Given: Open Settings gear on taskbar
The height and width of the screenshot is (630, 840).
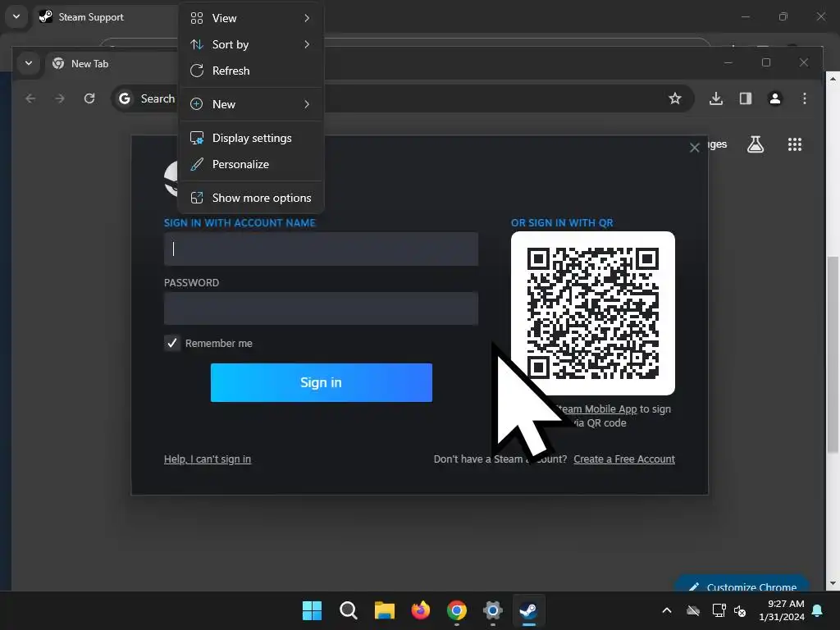Looking at the screenshot, I should 492,610.
